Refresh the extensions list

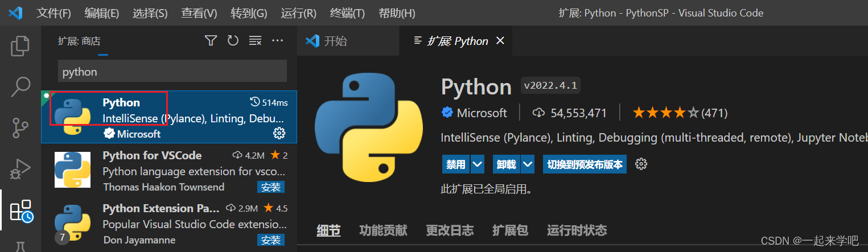coord(233,40)
